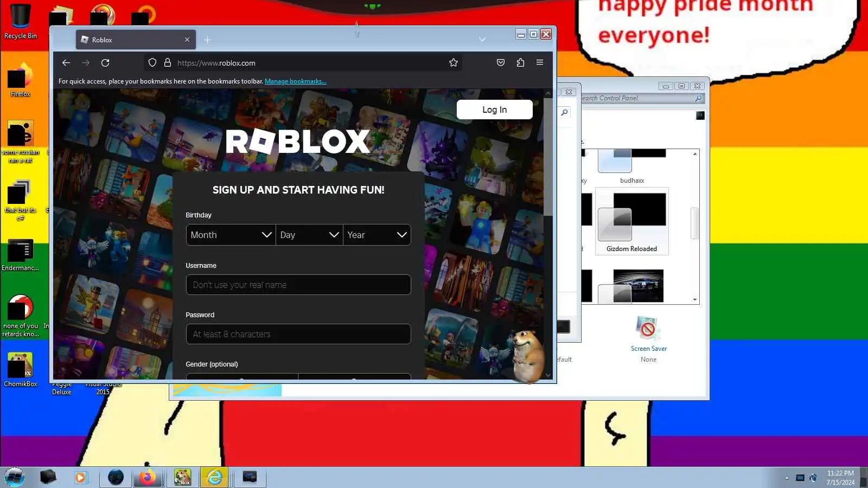The width and height of the screenshot is (868, 488).
Task: Reload the Roblox page
Action: click(x=105, y=63)
